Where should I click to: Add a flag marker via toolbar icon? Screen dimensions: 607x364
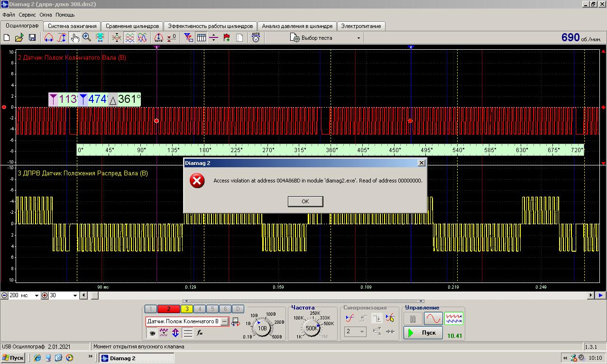point(227,38)
